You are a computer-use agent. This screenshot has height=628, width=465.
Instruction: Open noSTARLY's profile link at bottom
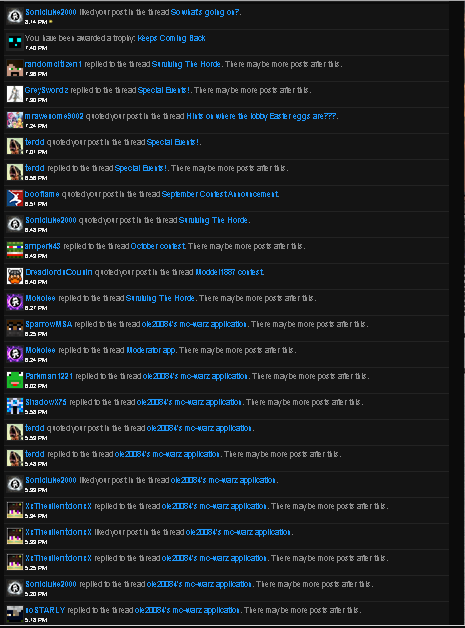point(45,610)
